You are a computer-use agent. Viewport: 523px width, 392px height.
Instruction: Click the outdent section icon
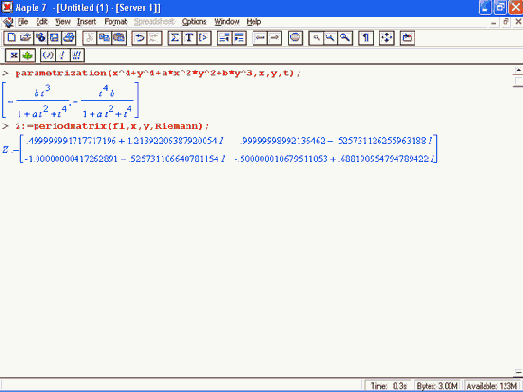[x=224, y=38]
